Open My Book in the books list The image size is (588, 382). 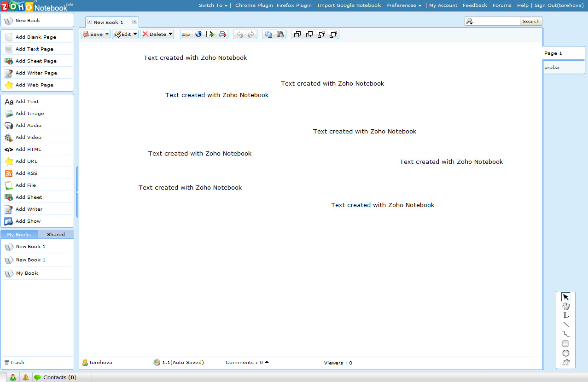pyautogui.click(x=37, y=273)
